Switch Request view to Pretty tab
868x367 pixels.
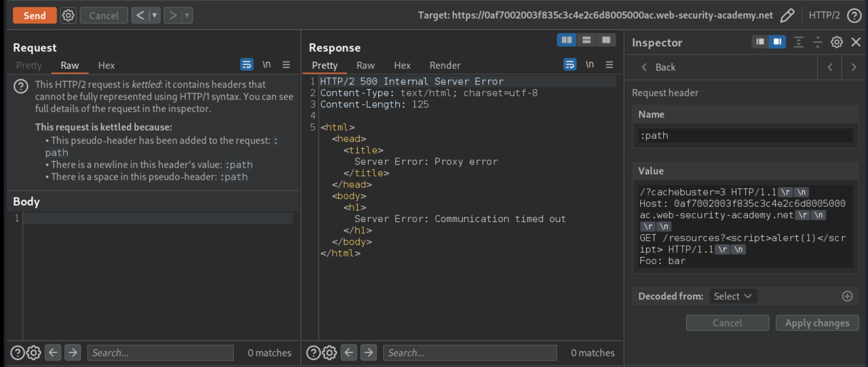click(29, 65)
